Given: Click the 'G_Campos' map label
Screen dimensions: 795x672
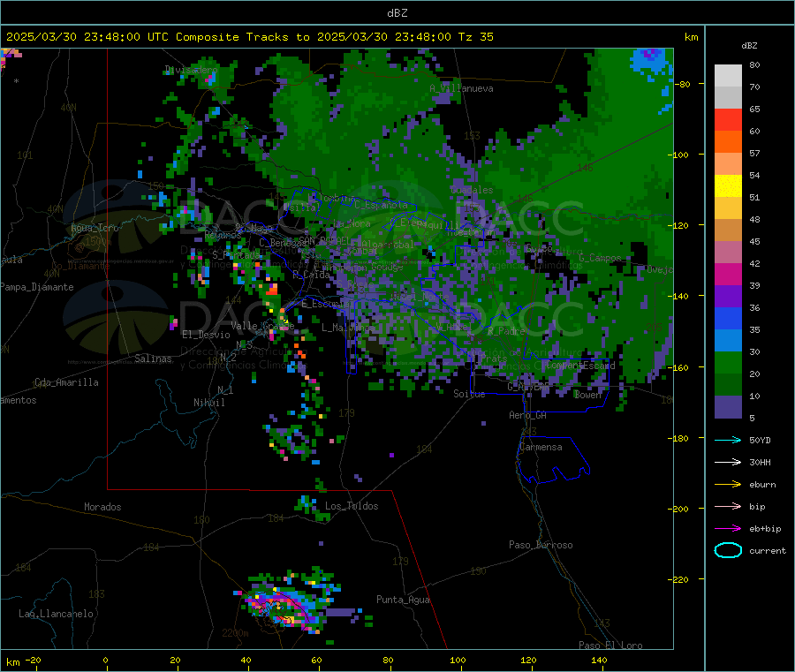Looking at the screenshot, I should tap(600, 258).
